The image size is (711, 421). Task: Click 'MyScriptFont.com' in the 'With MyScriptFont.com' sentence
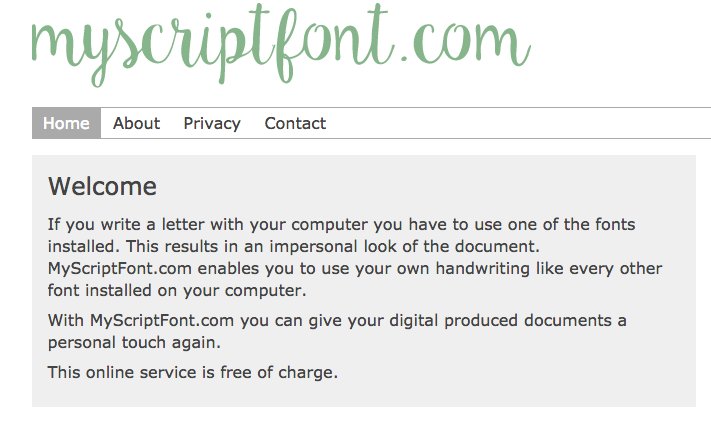pos(161,321)
